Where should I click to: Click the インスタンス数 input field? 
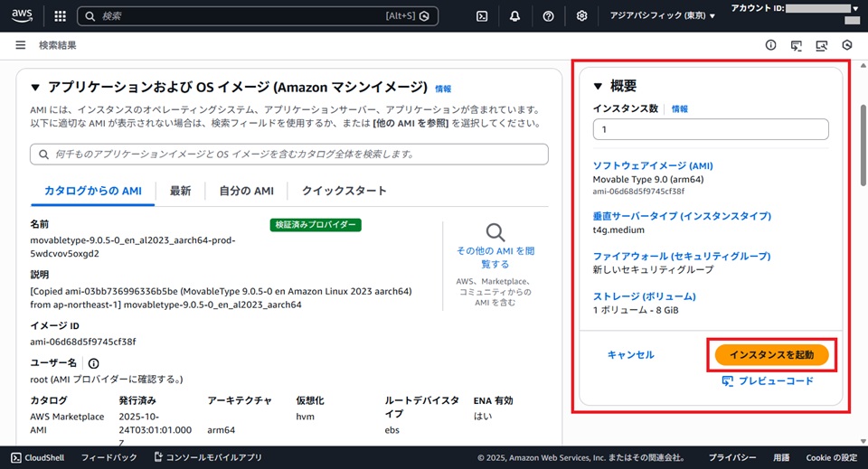point(710,130)
